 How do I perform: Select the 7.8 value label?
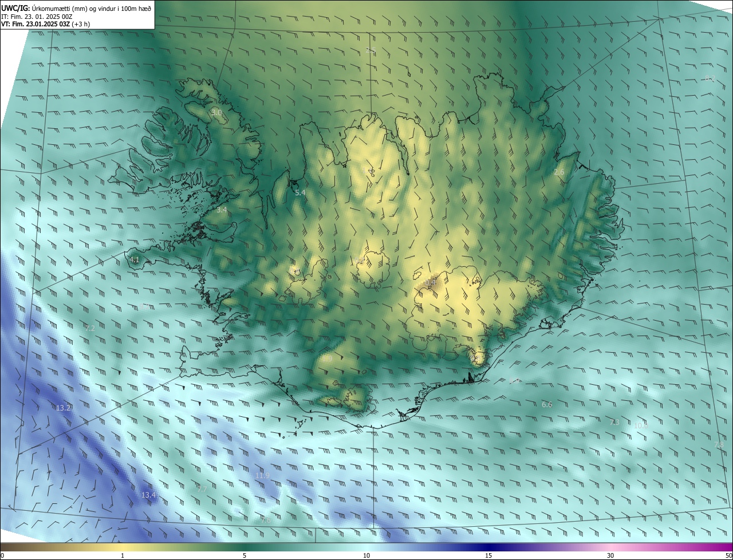click(x=719, y=445)
